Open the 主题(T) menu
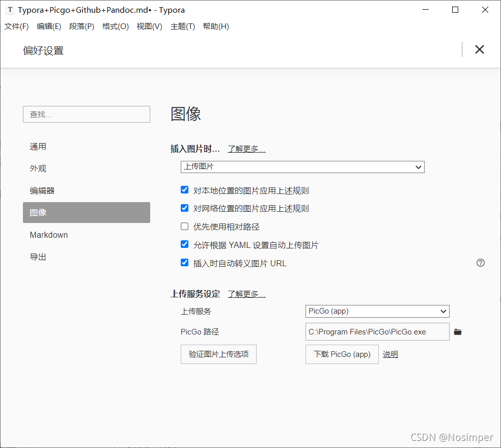 (x=182, y=26)
